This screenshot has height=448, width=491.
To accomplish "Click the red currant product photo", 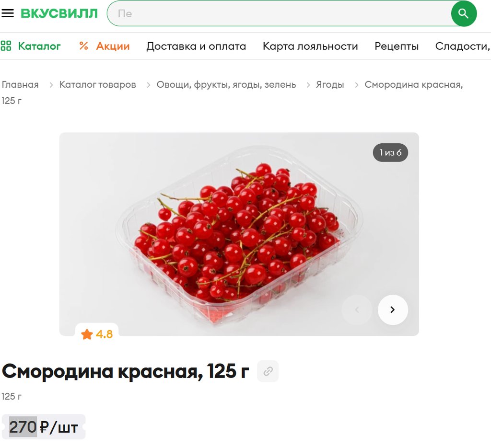I will click(239, 234).
